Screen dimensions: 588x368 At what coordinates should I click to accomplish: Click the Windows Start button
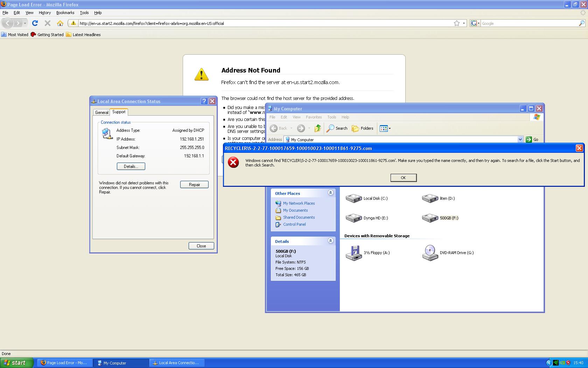pyautogui.click(x=17, y=363)
